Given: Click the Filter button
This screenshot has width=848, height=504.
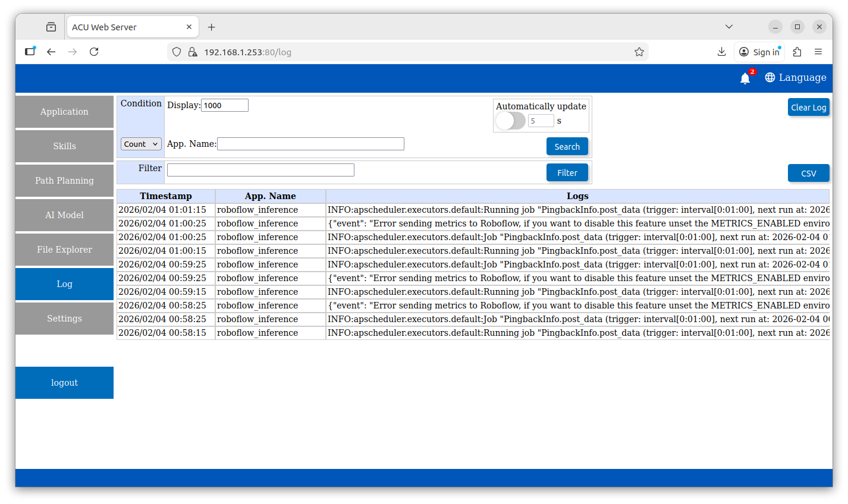Looking at the screenshot, I should (567, 172).
